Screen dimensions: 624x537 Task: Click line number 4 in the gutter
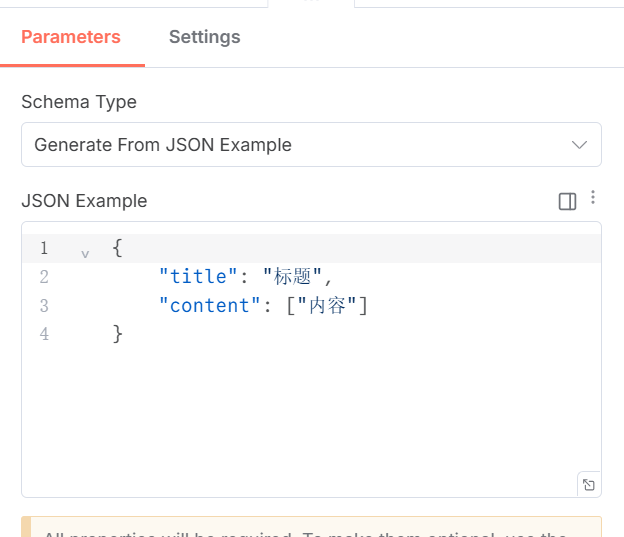[44, 334]
